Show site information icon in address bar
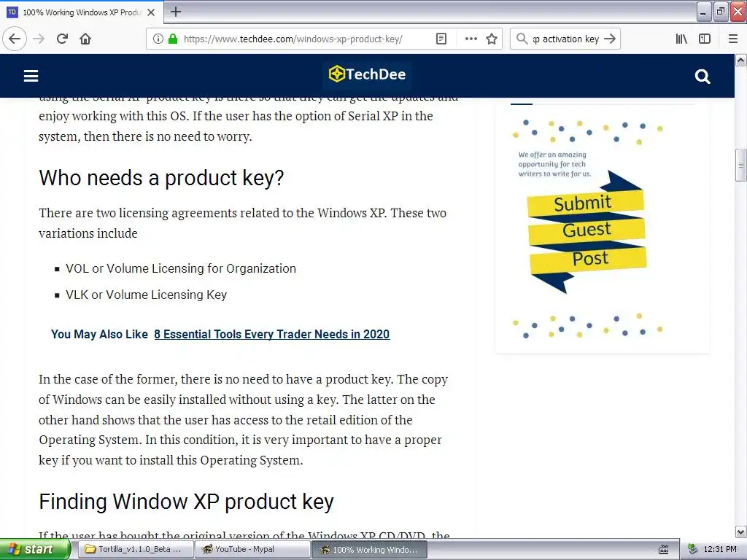Viewport: 747px width, 560px height. [x=158, y=39]
